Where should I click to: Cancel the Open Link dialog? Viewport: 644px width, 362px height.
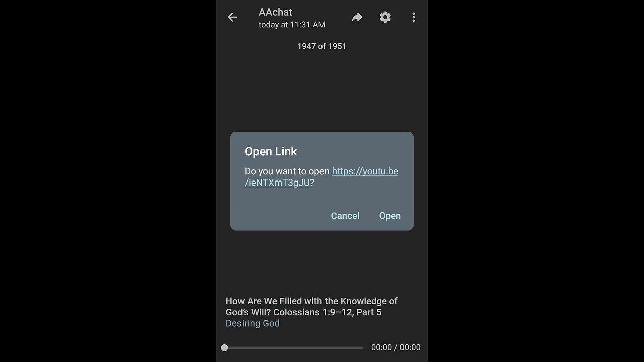345,216
